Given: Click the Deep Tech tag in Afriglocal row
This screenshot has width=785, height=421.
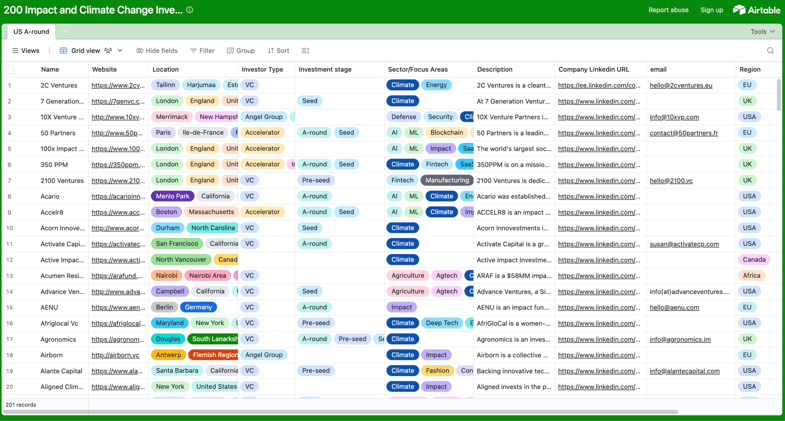Looking at the screenshot, I should coord(442,323).
